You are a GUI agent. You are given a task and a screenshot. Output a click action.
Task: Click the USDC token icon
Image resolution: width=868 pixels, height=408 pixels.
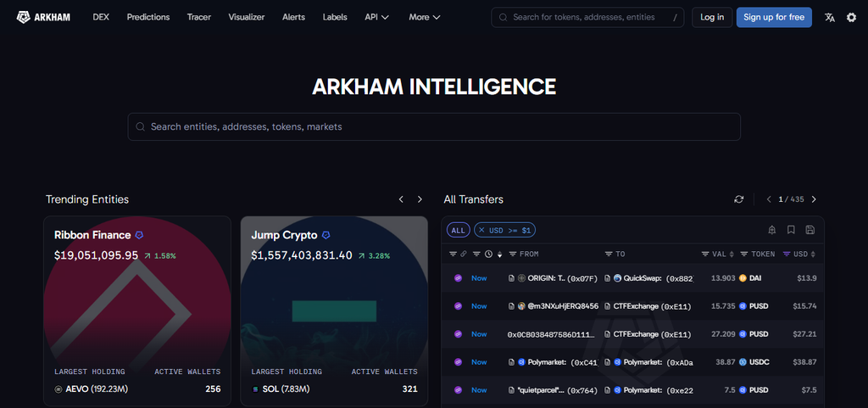[x=743, y=362]
